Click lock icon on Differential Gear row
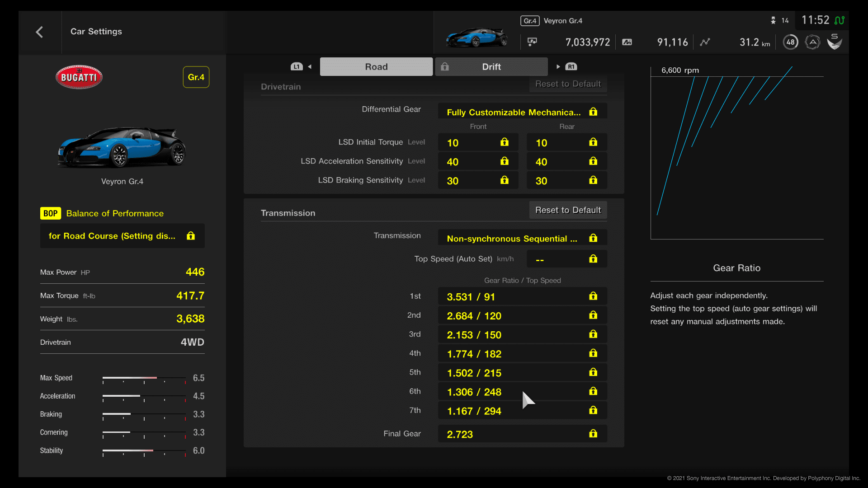868x488 pixels. 593,112
